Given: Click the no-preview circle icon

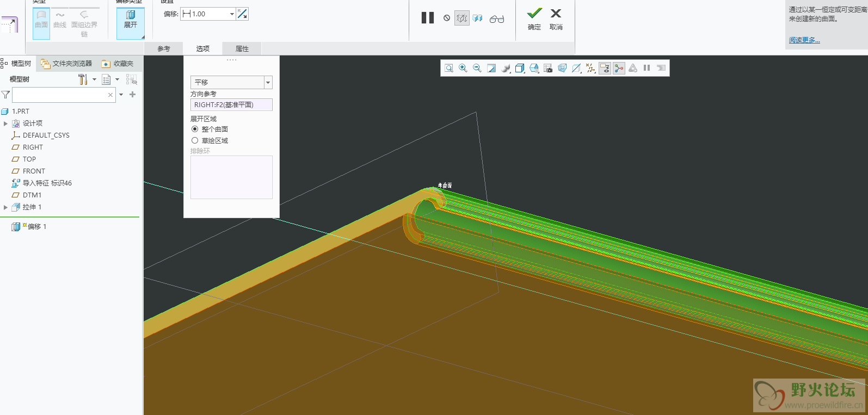Looking at the screenshot, I should click(x=447, y=18).
